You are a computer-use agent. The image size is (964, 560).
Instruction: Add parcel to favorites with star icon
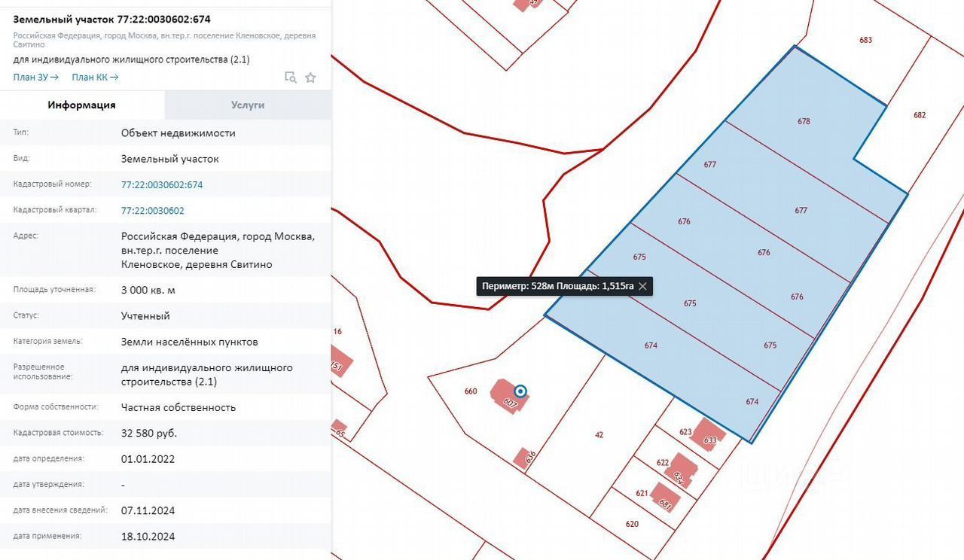coord(310,78)
